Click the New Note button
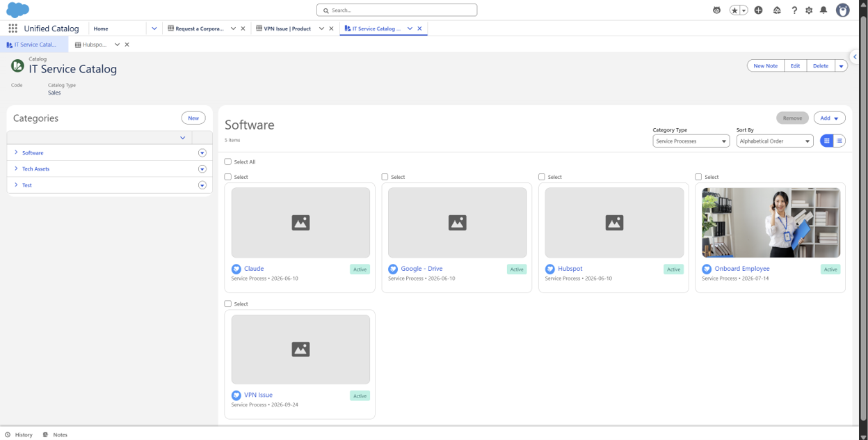The height and width of the screenshot is (440, 868). tap(766, 66)
